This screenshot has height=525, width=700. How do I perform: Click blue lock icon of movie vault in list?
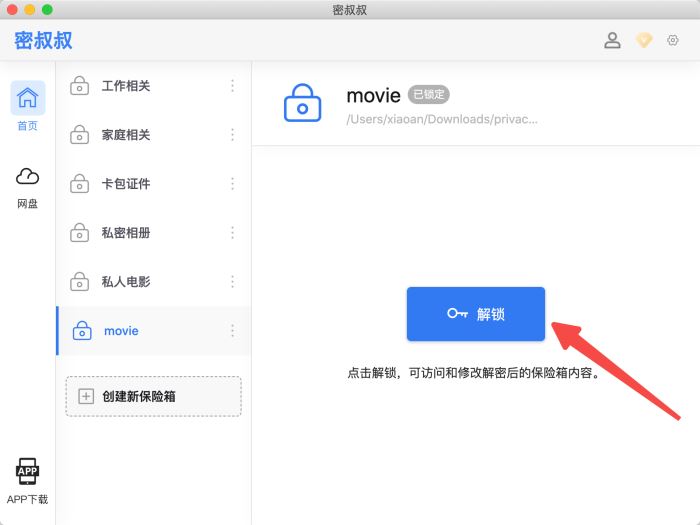click(x=82, y=331)
